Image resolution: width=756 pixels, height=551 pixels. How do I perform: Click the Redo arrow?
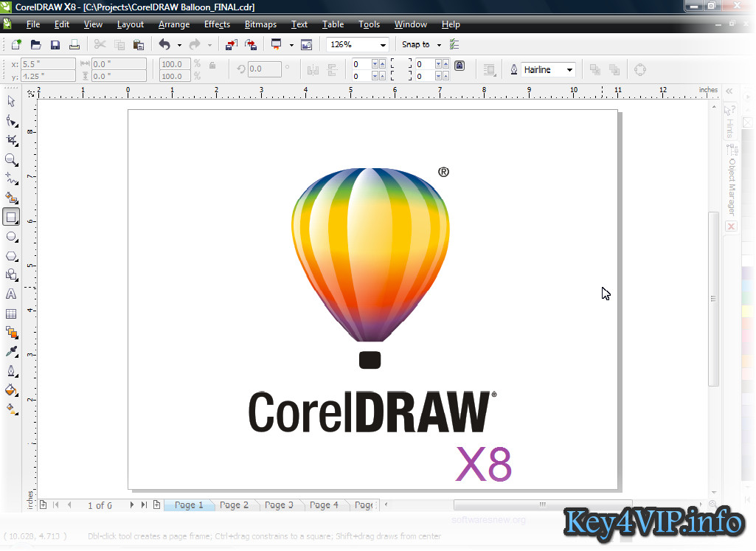tap(195, 45)
